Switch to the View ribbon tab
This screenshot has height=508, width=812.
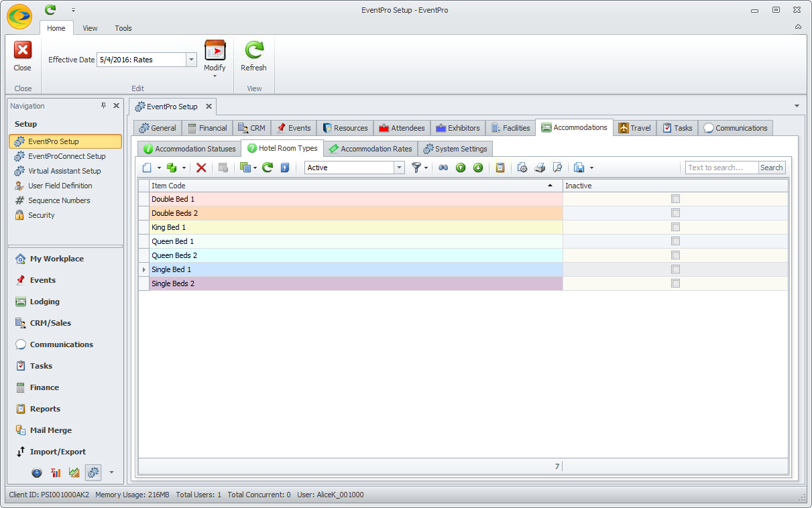90,28
